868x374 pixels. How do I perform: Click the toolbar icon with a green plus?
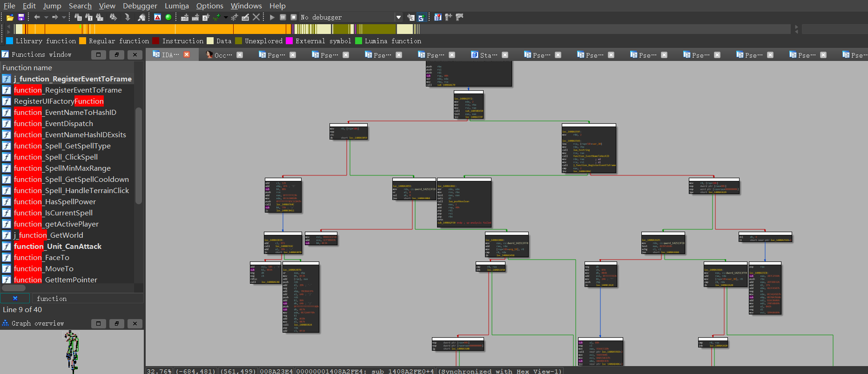[x=217, y=17]
